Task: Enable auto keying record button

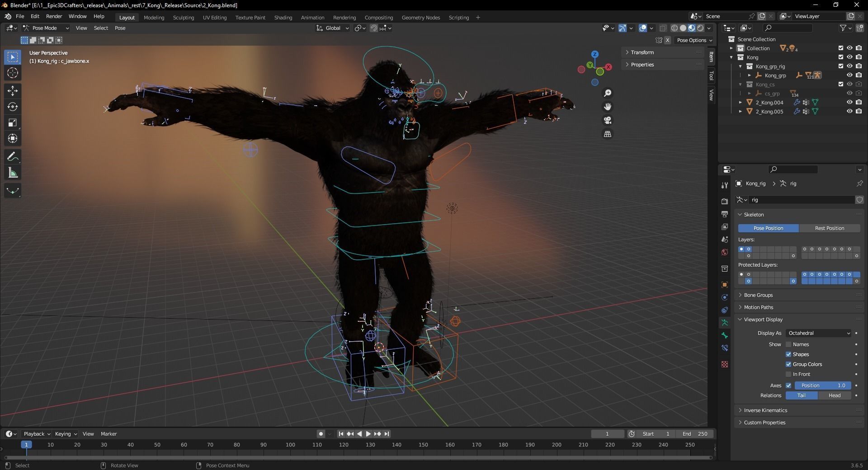Action: tap(321, 434)
